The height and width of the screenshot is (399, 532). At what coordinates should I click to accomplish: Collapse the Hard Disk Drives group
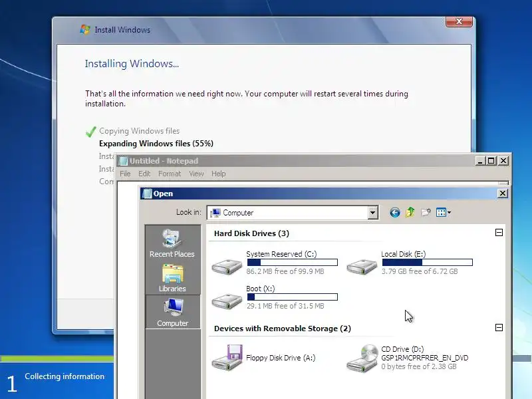(x=499, y=233)
